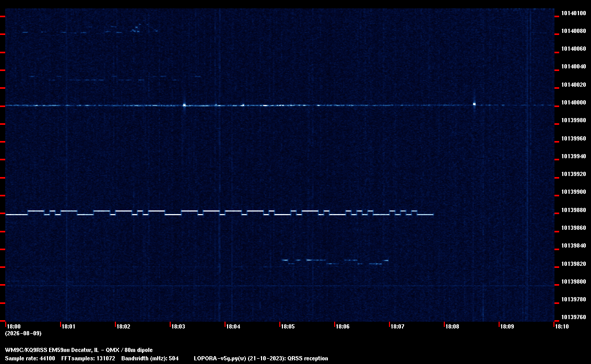The width and height of the screenshot is (591, 364).
Task: Click frequency label 10140020
Action: 574,85
